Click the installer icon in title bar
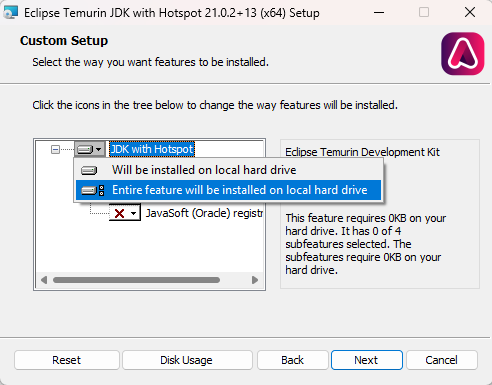This screenshot has height=385, width=492. [10, 13]
